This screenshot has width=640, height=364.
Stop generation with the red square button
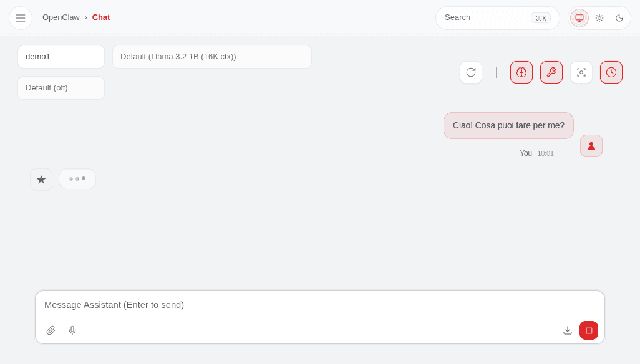pos(589,330)
